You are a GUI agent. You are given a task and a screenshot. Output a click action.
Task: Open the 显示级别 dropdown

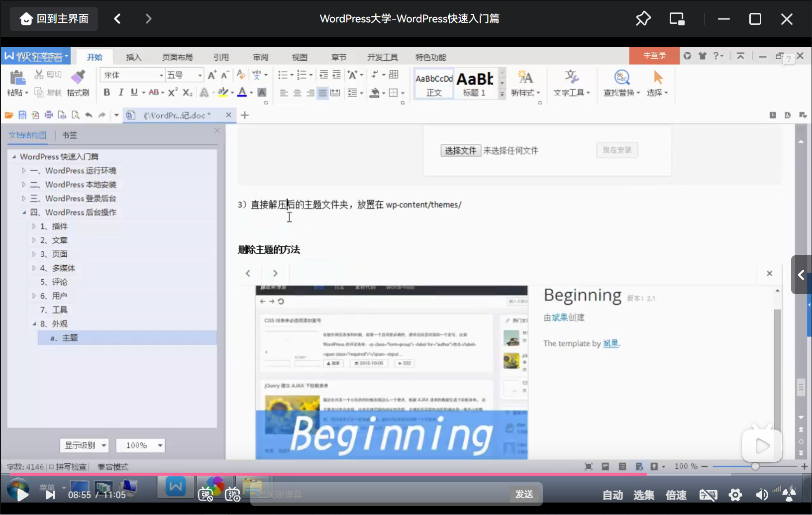(84, 445)
